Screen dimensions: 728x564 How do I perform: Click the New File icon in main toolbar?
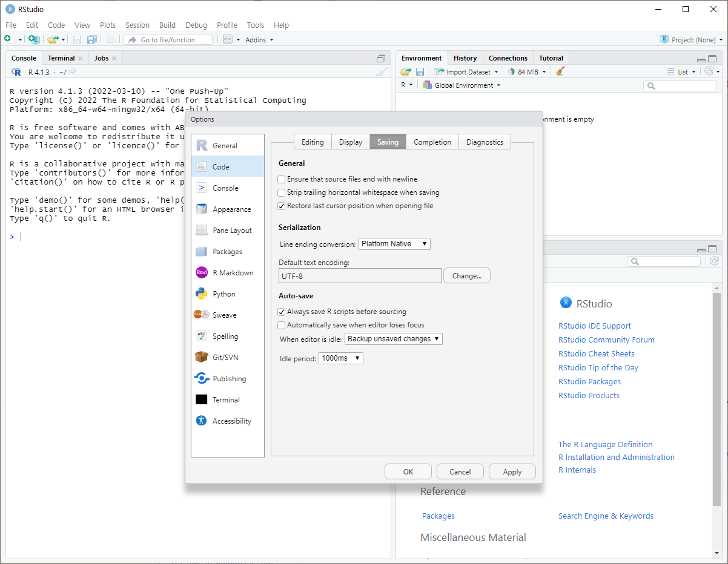pyautogui.click(x=8, y=39)
